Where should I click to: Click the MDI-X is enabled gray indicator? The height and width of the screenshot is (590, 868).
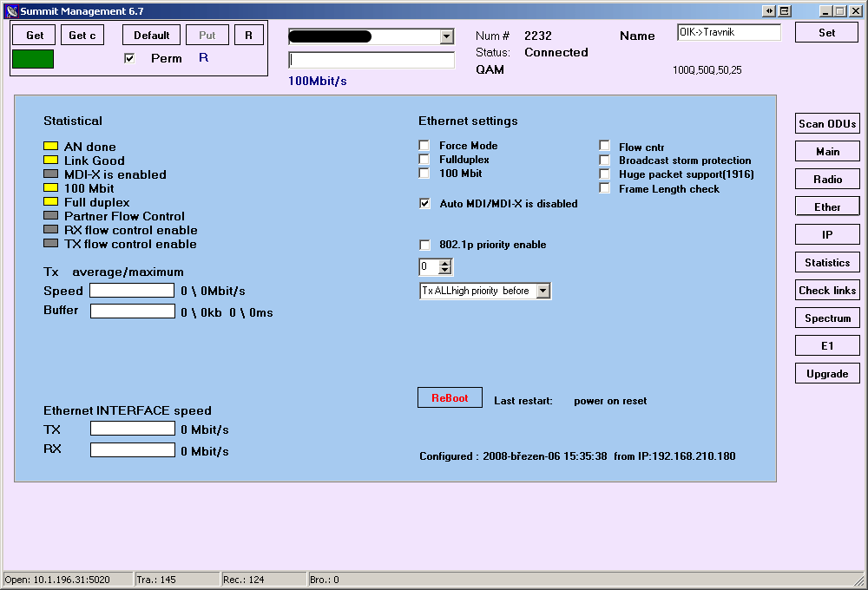point(51,174)
